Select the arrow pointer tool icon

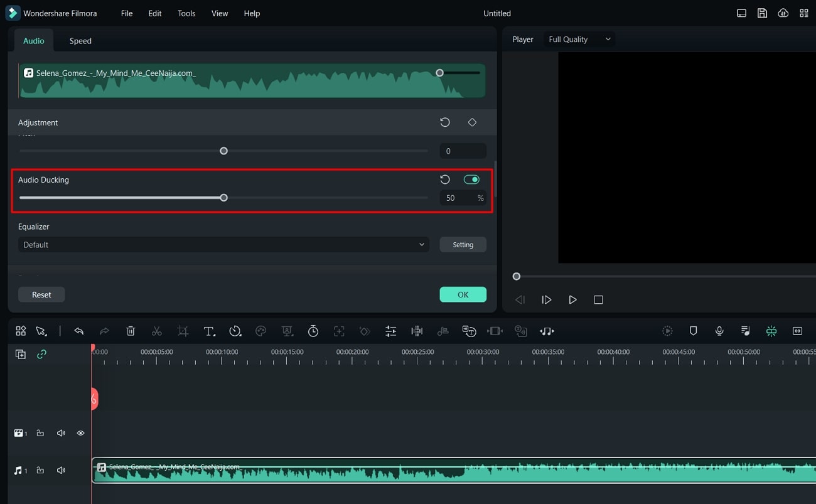[x=41, y=331]
